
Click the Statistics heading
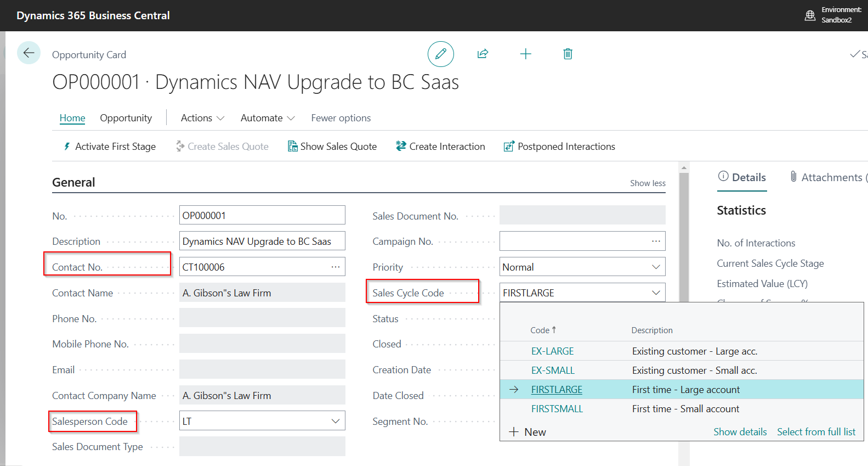pos(741,210)
